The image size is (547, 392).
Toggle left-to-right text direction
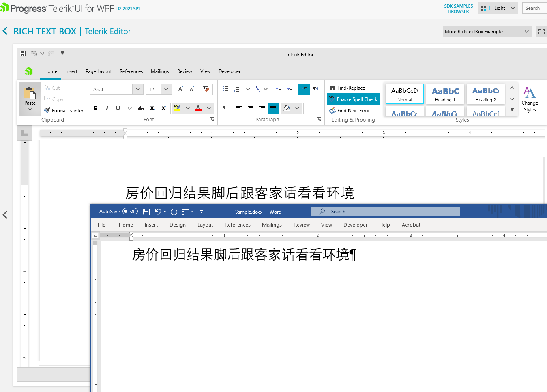(304, 89)
